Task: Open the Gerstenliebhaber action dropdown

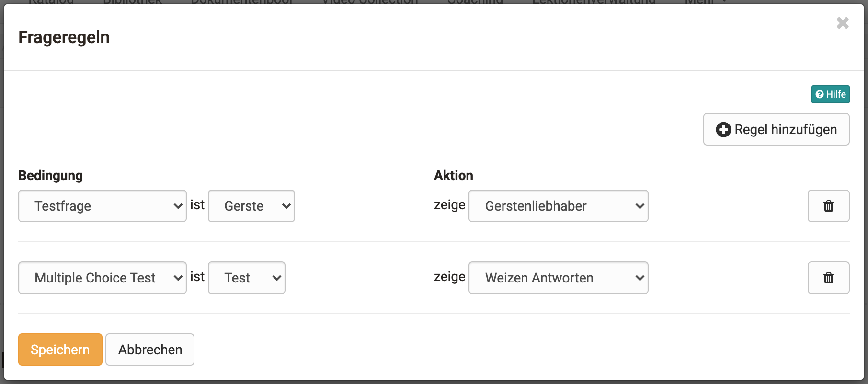Action: click(x=558, y=206)
